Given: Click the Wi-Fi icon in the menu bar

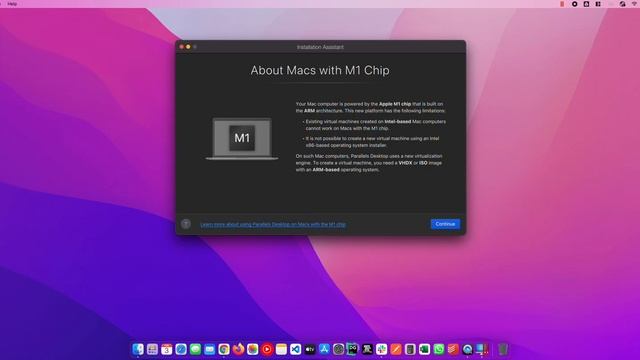Looking at the screenshot, I should [635, 4].
